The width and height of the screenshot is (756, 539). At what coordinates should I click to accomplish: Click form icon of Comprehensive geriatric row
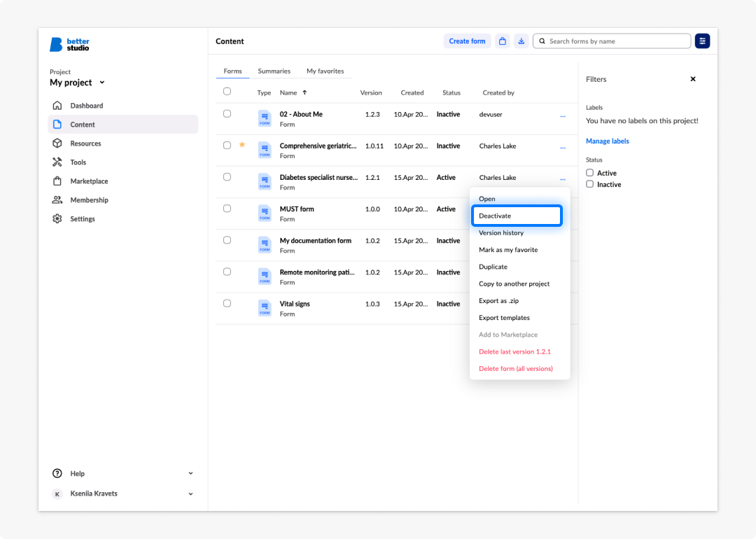coord(265,150)
